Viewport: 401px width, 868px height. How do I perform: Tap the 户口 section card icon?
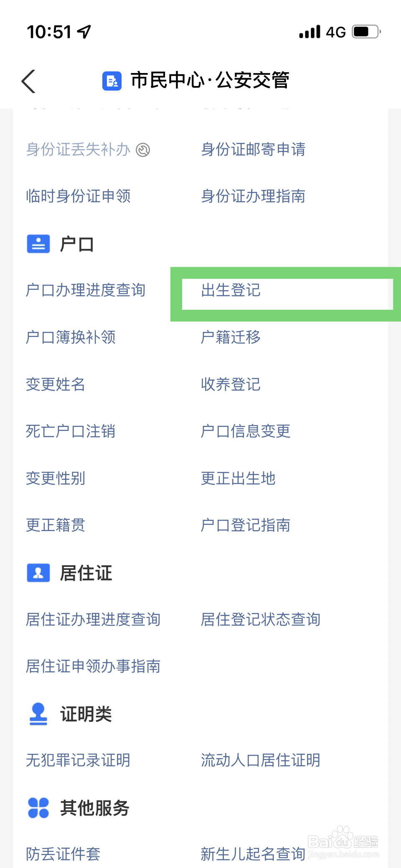click(38, 244)
